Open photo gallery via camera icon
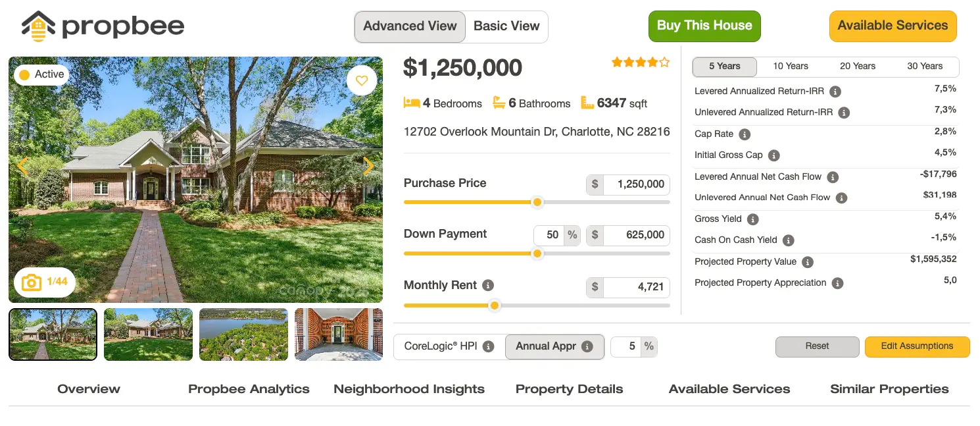This screenshot has height=426, width=980. (32, 282)
